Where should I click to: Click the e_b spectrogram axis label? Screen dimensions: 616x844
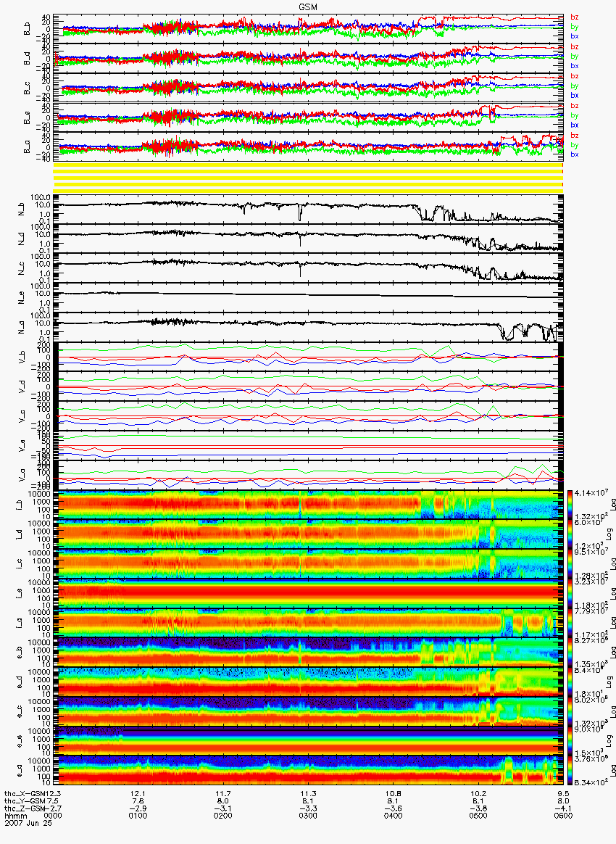coord(19,653)
